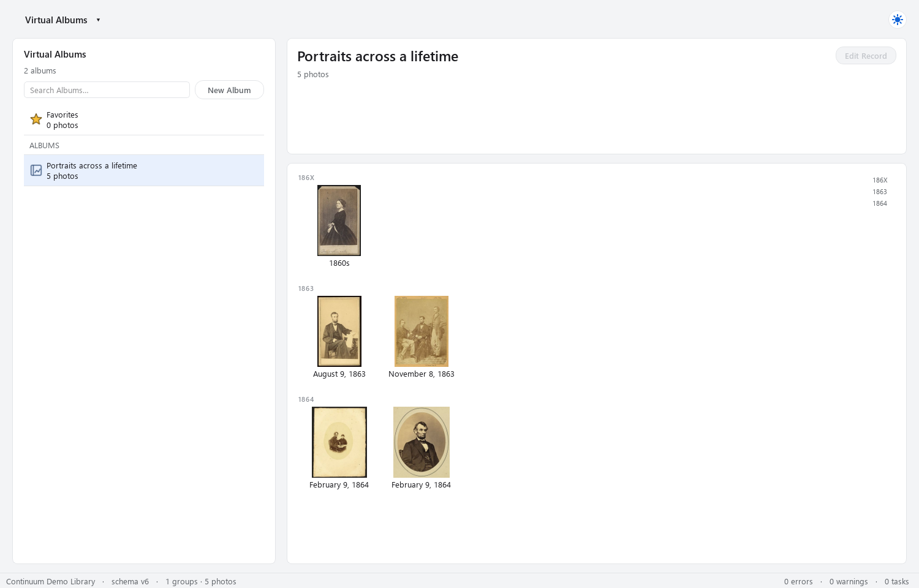
Task: Jump to 186X in the timeline index
Action: [880, 180]
